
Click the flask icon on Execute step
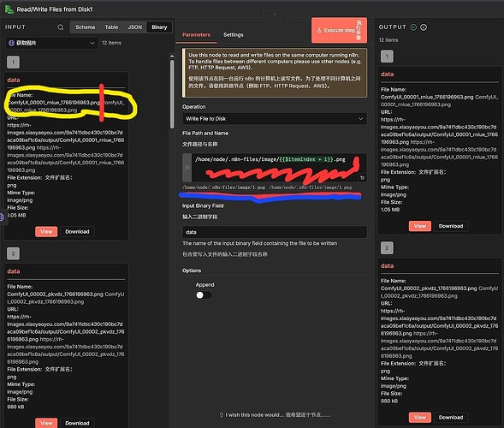click(319, 30)
